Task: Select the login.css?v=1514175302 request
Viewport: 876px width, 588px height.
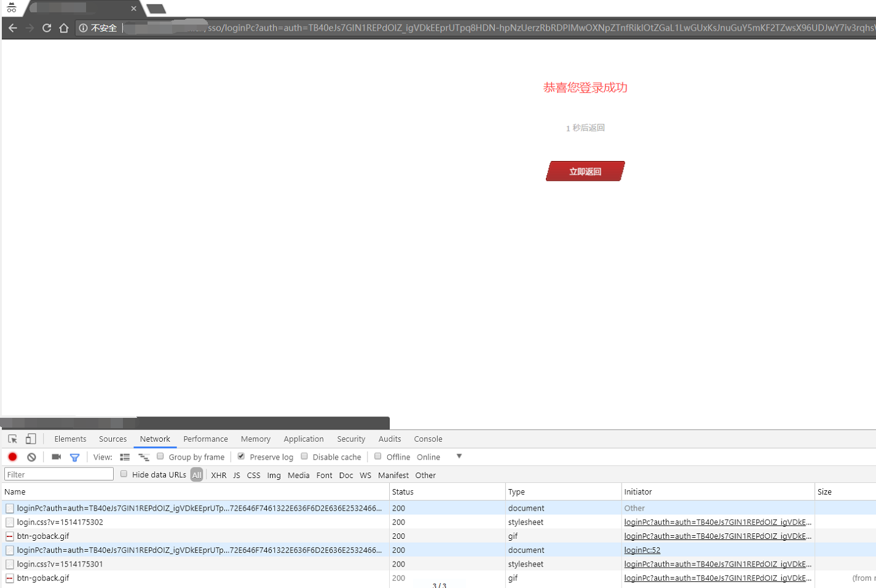Action: click(x=60, y=522)
